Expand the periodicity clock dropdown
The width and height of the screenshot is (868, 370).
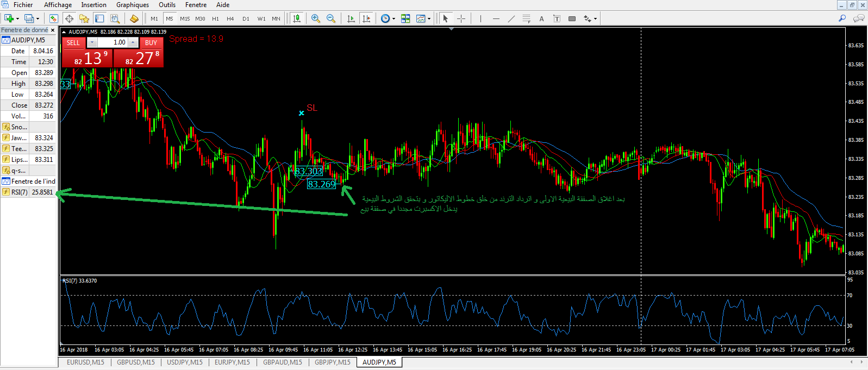coord(394,18)
